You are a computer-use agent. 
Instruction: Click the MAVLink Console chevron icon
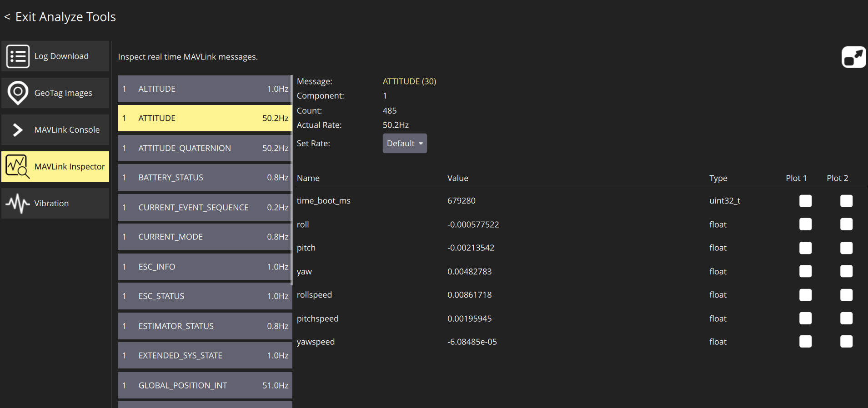(18, 130)
